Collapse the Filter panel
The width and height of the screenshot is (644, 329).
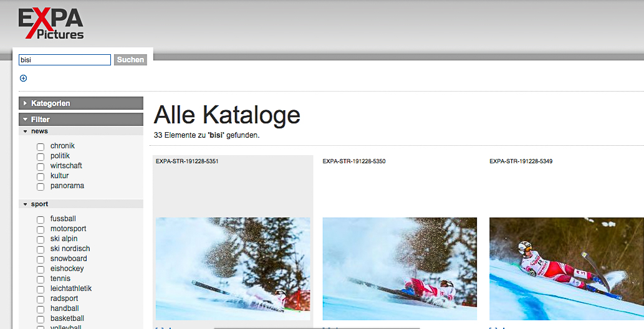click(81, 120)
